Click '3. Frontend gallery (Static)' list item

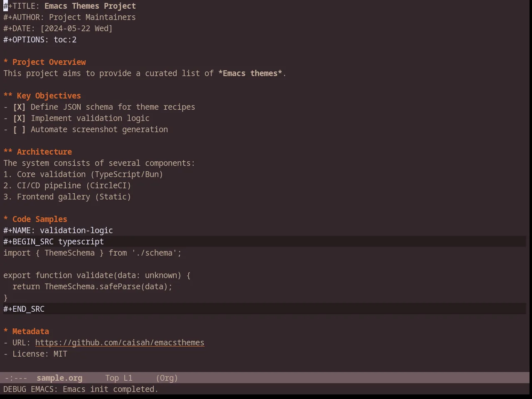pos(67,197)
